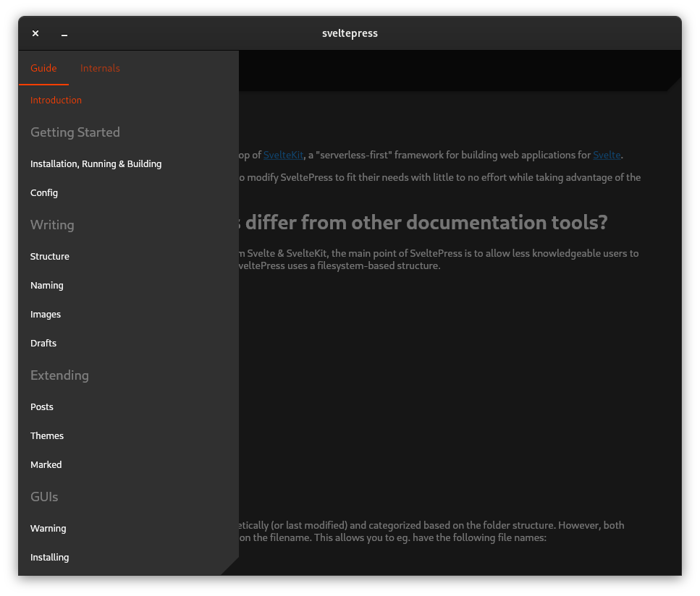
Task: Minimize the sveltepress window
Action: (x=64, y=33)
